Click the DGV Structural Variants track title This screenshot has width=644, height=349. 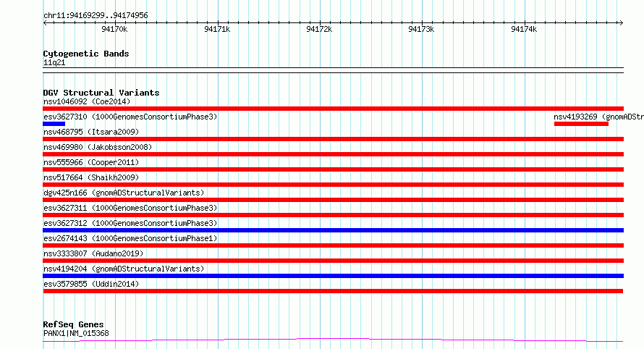coord(101,93)
